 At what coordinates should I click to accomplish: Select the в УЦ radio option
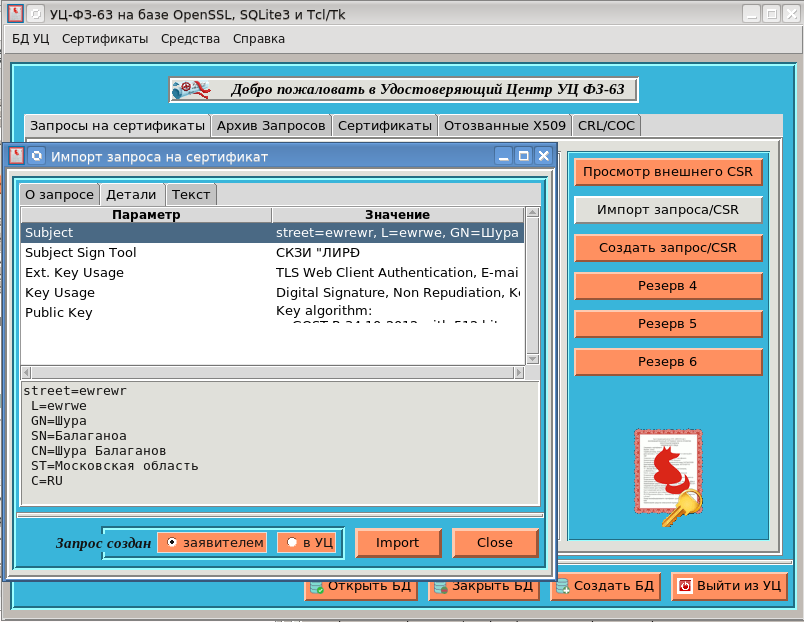(x=306, y=542)
